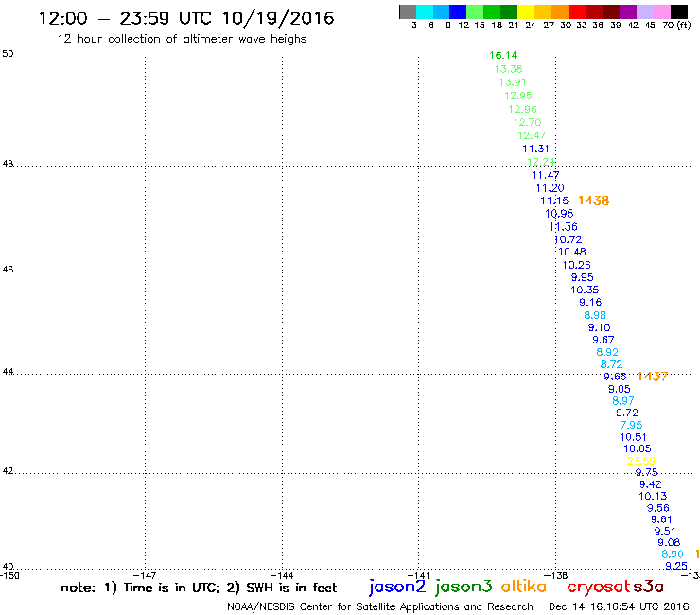The width and height of the screenshot is (700, 615).
Task: Click the 9.56 data value
Action: pyautogui.click(x=658, y=508)
